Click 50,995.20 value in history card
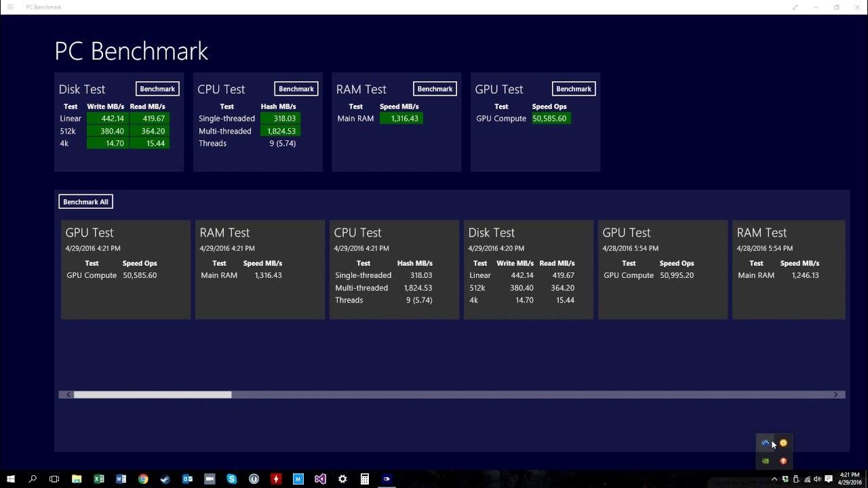This screenshot has height=488, width=868. coord(677,275)
